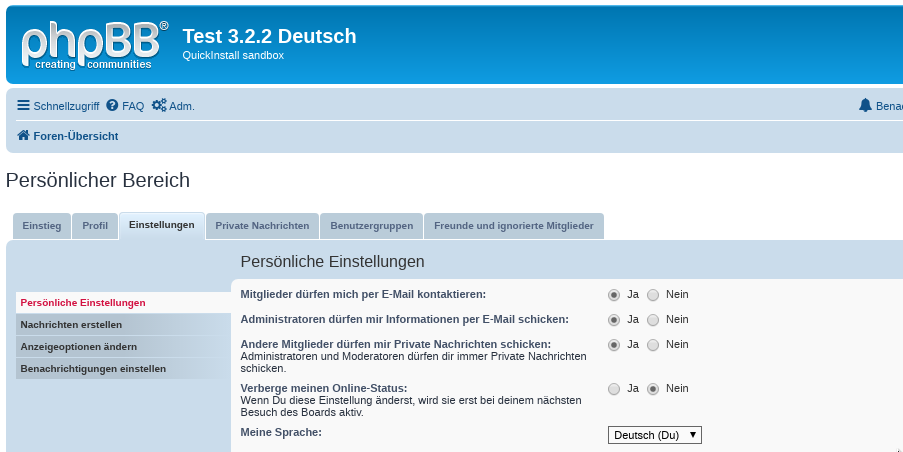903x452 pixels.
Task: Select Persönliche Einstellungen in the sidebar
Action: click(123, 303)
